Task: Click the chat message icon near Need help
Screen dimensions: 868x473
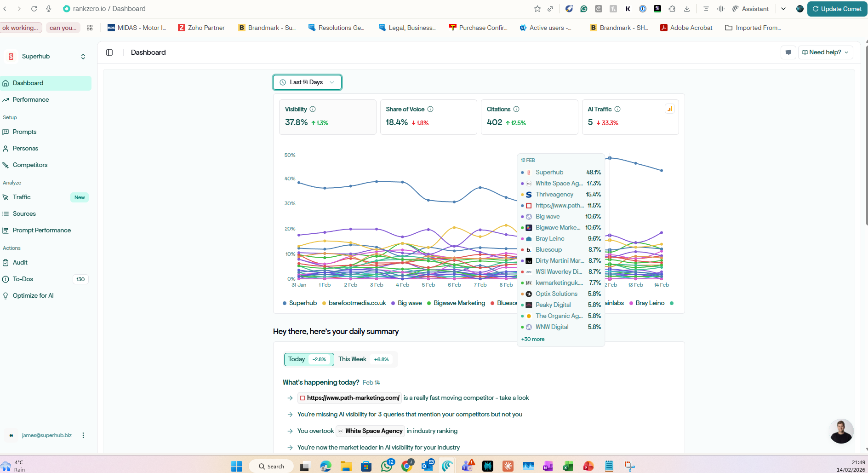Action: tap(788, 52)
